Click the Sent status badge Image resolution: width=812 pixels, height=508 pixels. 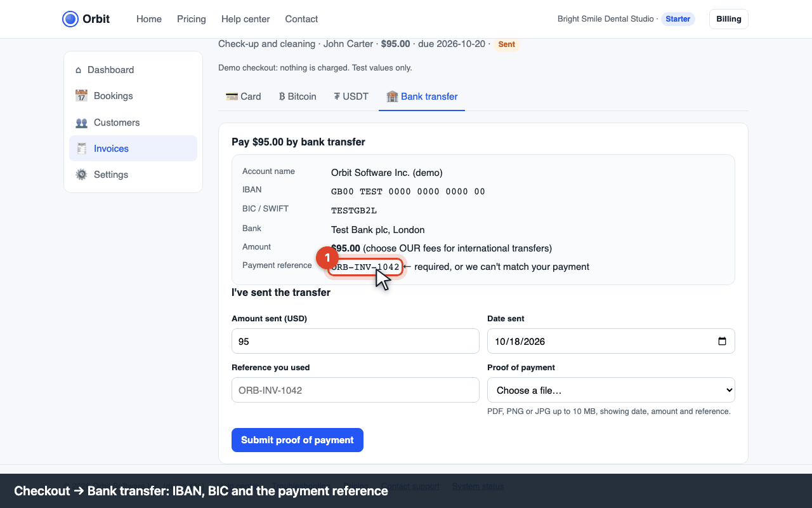pyautogui.click(x=507, y=44)
